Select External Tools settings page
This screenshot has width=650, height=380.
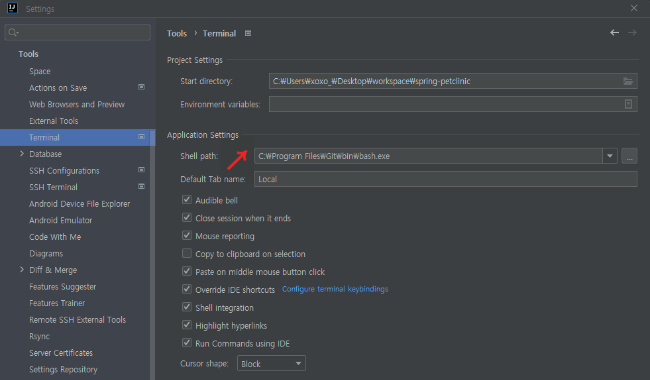(53, 121)
